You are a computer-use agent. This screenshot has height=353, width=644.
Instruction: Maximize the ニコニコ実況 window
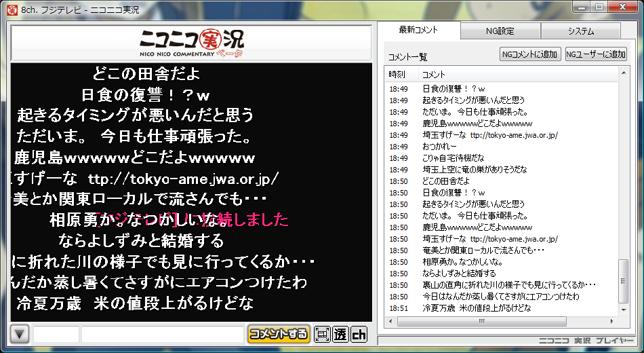tap(599, 7)
